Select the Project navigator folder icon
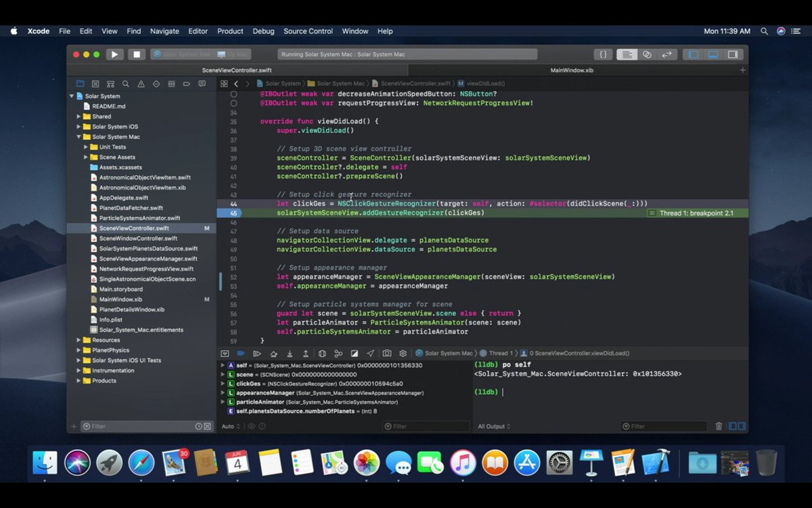The height and width of the screenshot is (508, 812). tap(81, 84)
